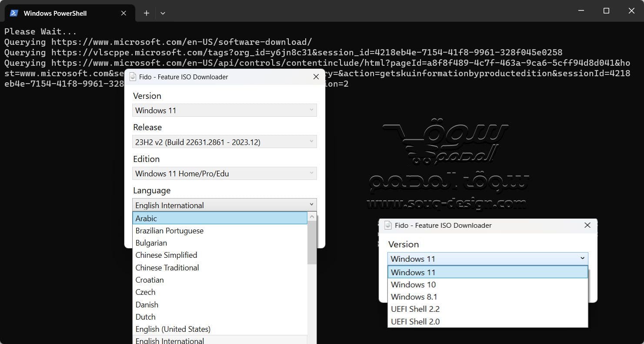Viewport: 644px width, 344px height.
Task: Open the Version dropdown in left Fido dialog
Action: click(x=224, y=110)
